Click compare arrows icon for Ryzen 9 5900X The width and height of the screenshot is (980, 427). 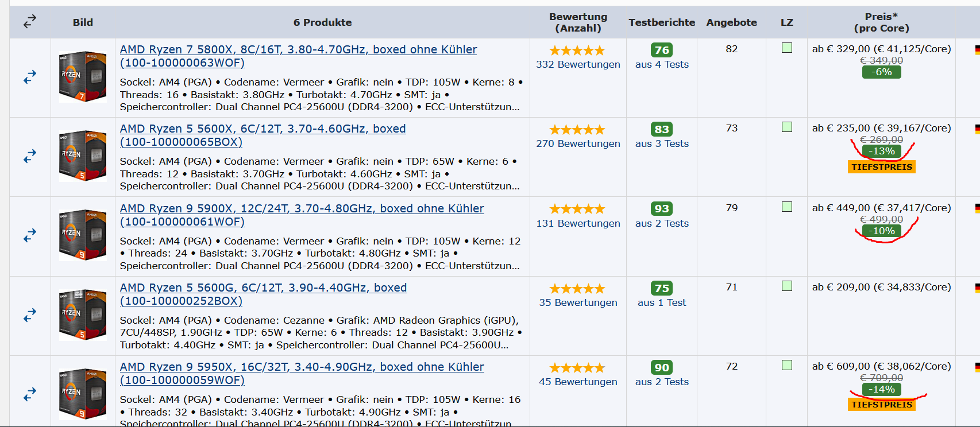point(30,235)
